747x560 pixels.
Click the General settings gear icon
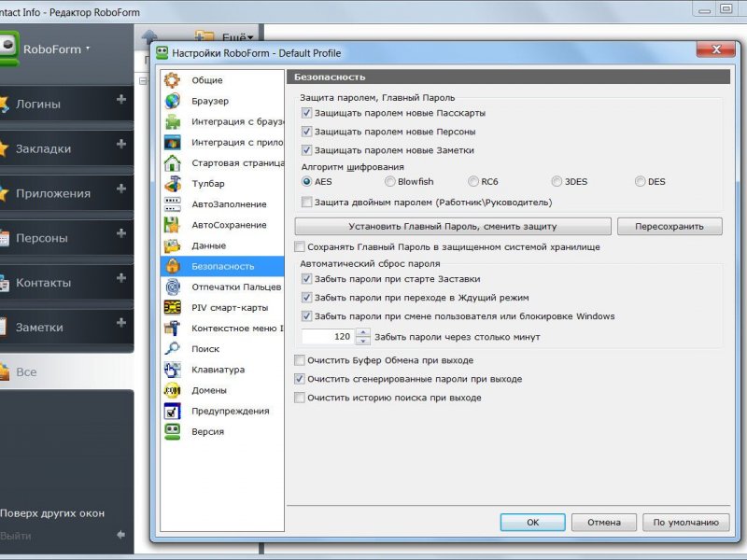(x=172, y=80)
